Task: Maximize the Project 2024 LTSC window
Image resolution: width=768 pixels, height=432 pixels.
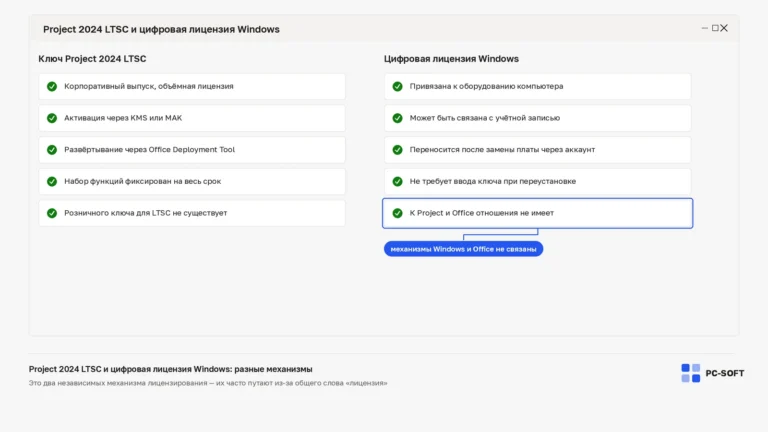Action: pyautogui.click(x=715, y=28)
